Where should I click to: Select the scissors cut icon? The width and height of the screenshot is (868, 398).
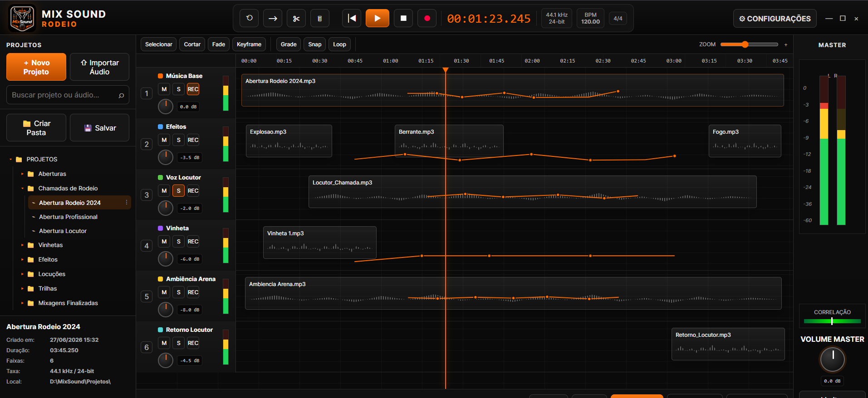(296, 18)
